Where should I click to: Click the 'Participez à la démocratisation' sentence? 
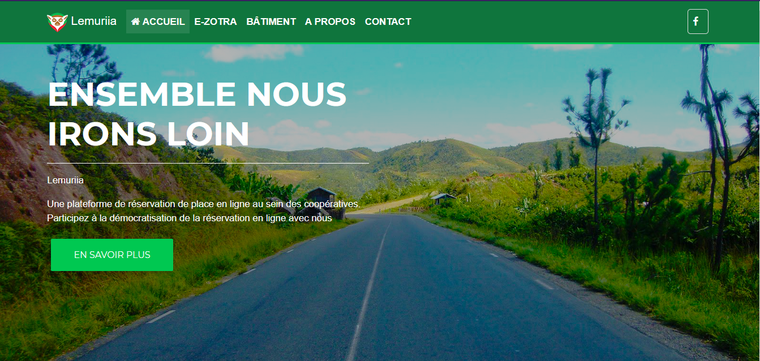(190, 218)
